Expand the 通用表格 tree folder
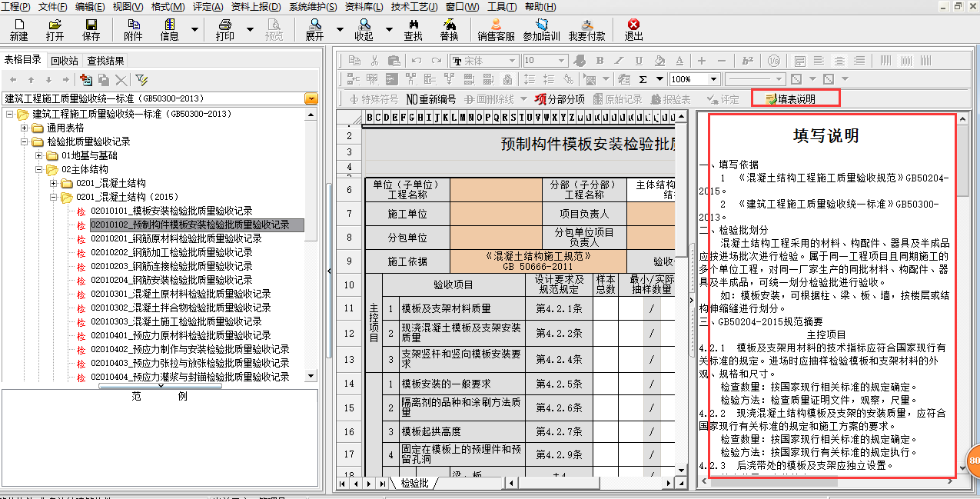This screenshot has height=499, width=980. coord(25,128)
